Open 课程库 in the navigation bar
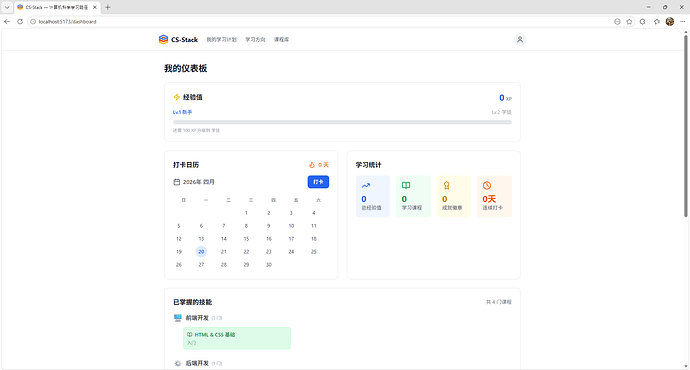Viewport: 690px width, 370px height. tap(281, 40)
